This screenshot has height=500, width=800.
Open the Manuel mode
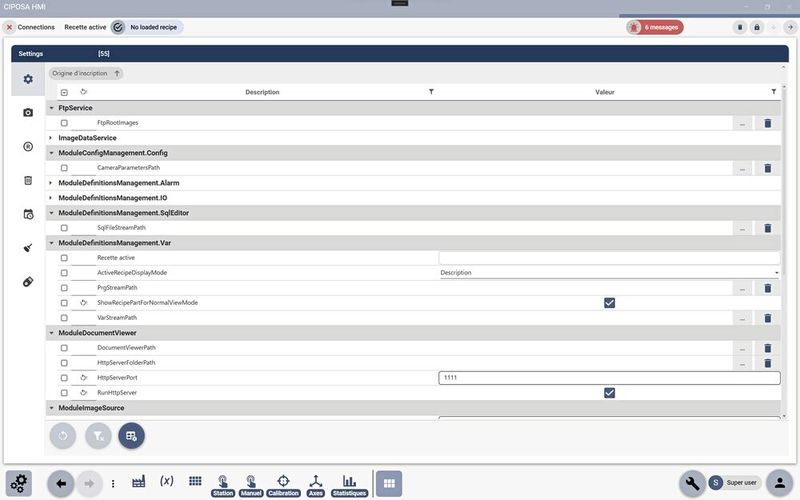coord(251,485)
